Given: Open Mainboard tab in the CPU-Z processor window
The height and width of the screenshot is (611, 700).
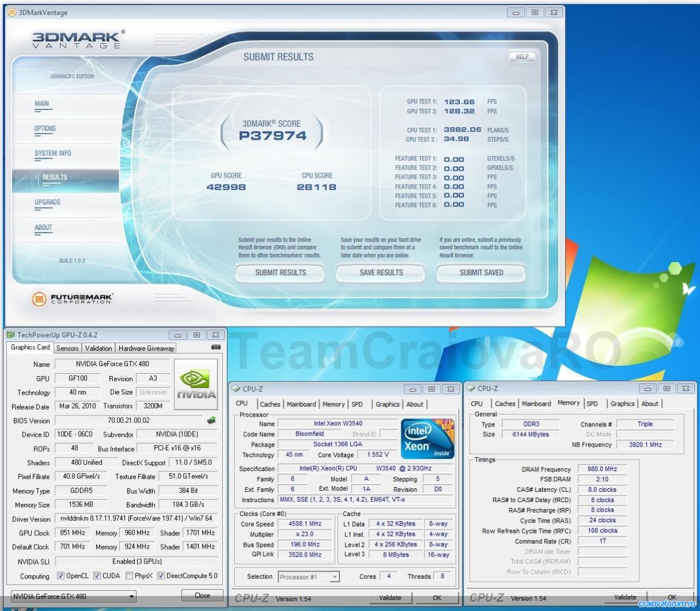Looking at the screenshot, I should (302, 404).
